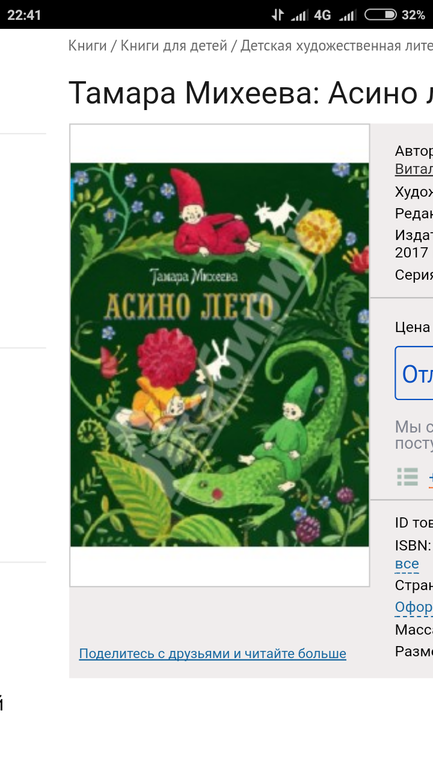This screenshot has width=433, height=770.
Task: Tap the 32% battery percentage
Action: (x=413, y=15)
